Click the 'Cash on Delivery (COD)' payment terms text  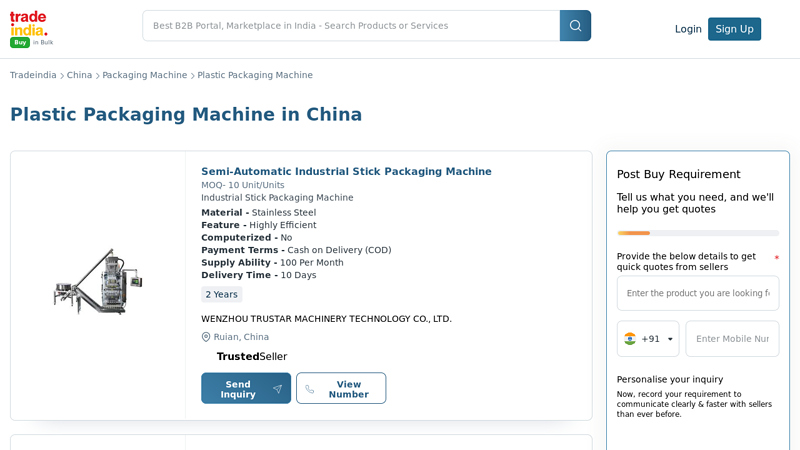pyautogui.click(x=339, y=250)
